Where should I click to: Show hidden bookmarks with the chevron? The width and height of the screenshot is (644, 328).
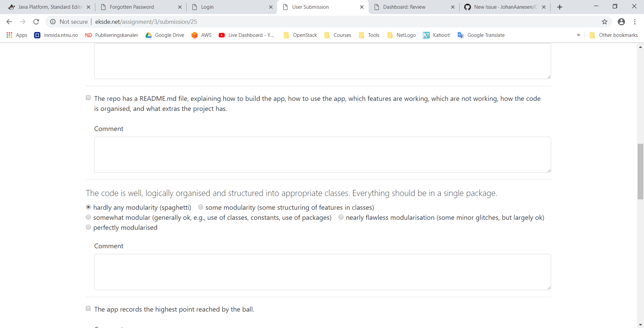pyautogui.click(x=578, y=35)
